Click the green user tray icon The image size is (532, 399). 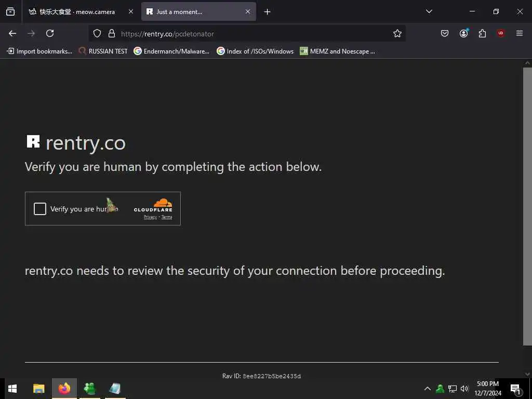point(440,389)
